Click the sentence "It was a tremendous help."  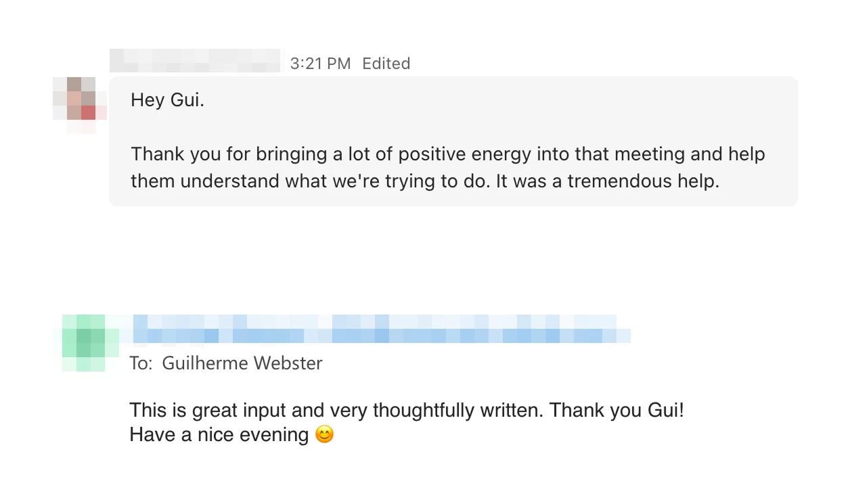coord(608,181)
